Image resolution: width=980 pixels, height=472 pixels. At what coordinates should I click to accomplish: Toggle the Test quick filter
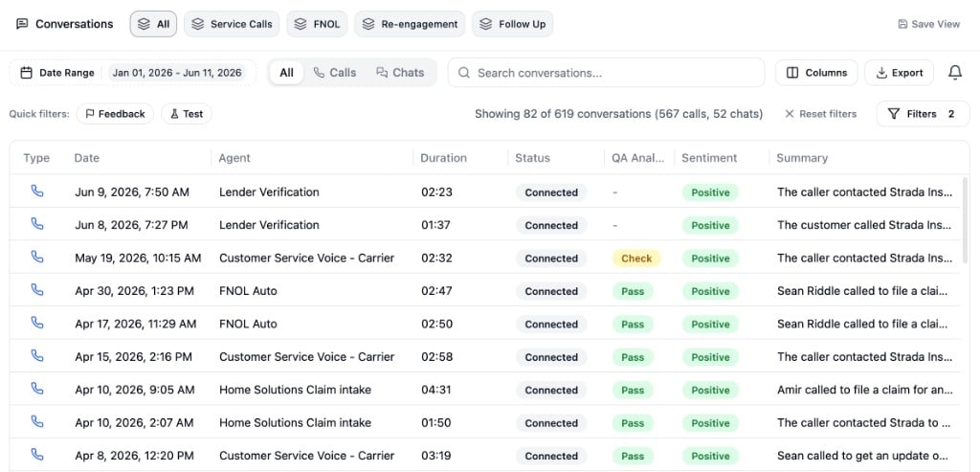click(x=187, y=114)
